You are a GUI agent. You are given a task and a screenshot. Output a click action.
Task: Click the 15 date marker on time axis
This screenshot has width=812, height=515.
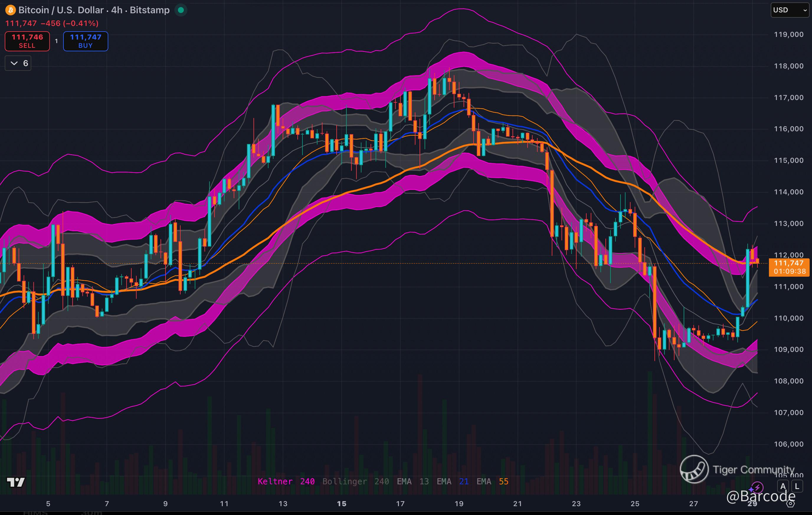(342, 503)
